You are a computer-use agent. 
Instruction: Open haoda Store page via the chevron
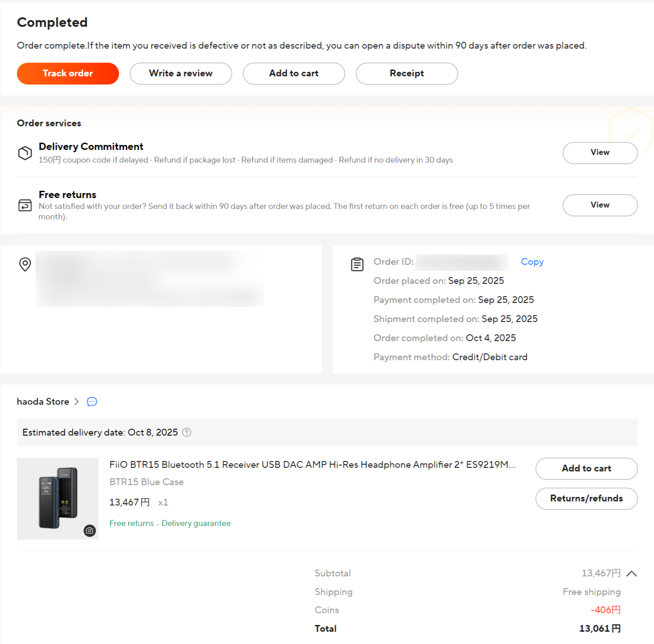[x=76, y=401]
